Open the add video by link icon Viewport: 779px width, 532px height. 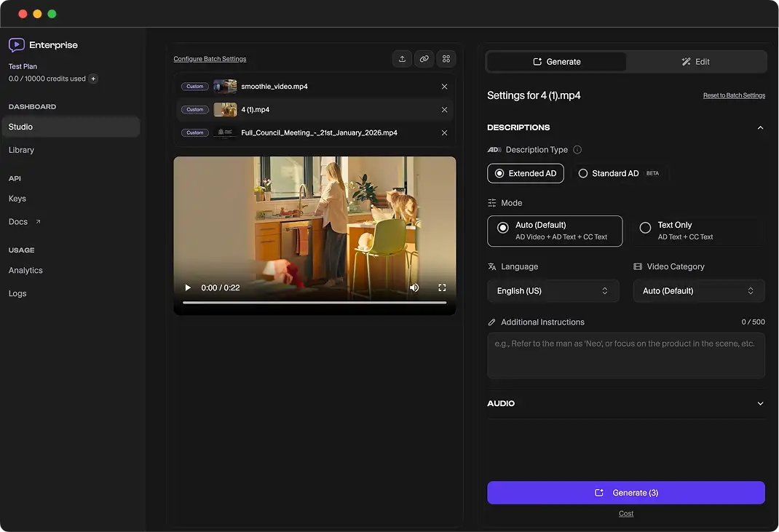(x=424, y=58)
